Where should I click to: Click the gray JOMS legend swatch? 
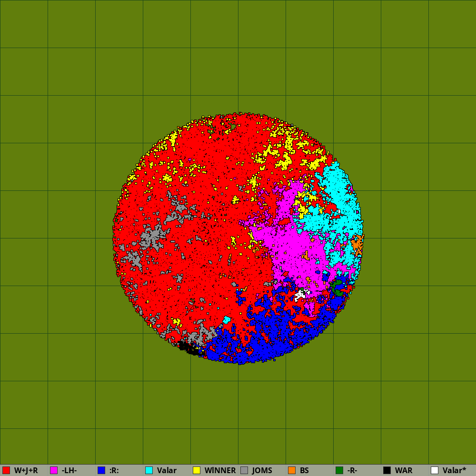pos(244,470)
